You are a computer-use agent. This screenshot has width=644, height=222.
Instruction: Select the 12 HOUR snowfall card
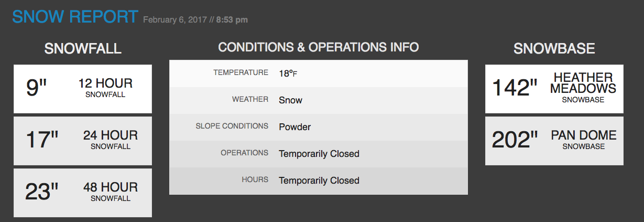click(83, 89)
